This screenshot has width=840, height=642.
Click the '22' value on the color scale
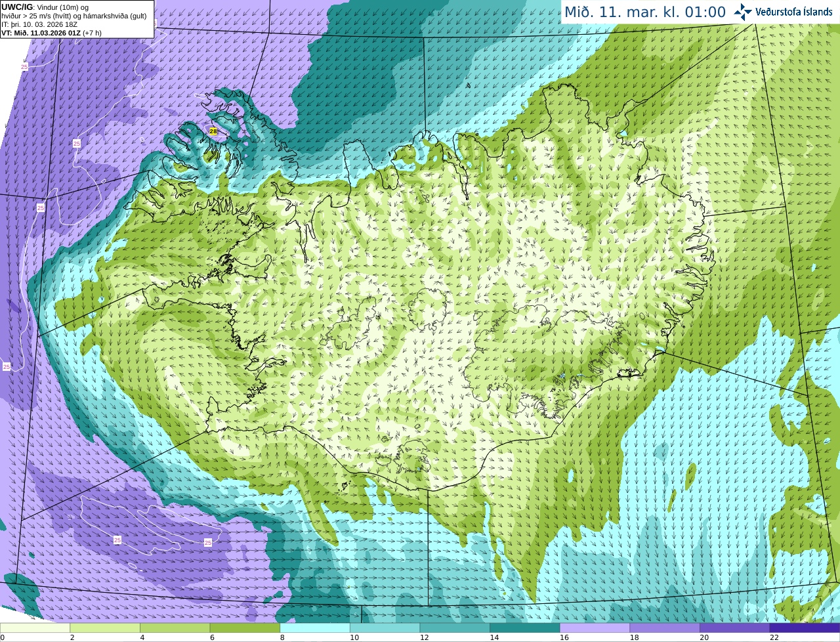pyautogui.click(x=774, y=637)
